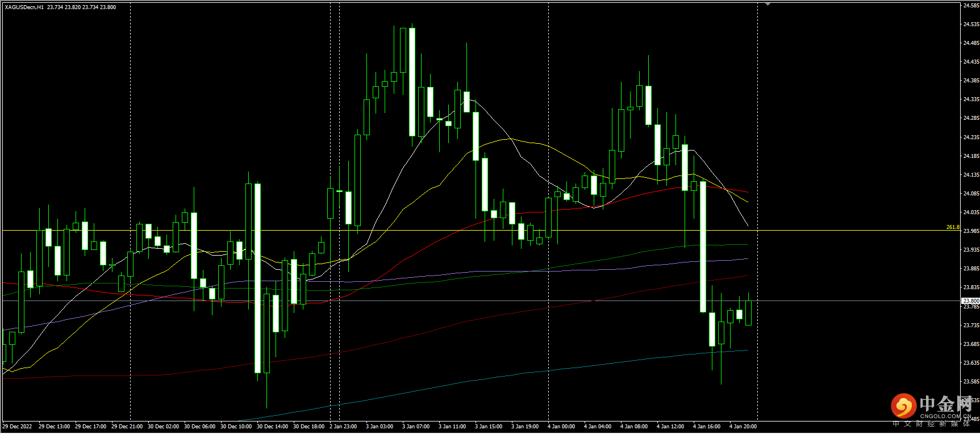Screen dimensions: 980x434
Task: Click the red swirl CNGOLD logo icon
Action: pos(903,406)
